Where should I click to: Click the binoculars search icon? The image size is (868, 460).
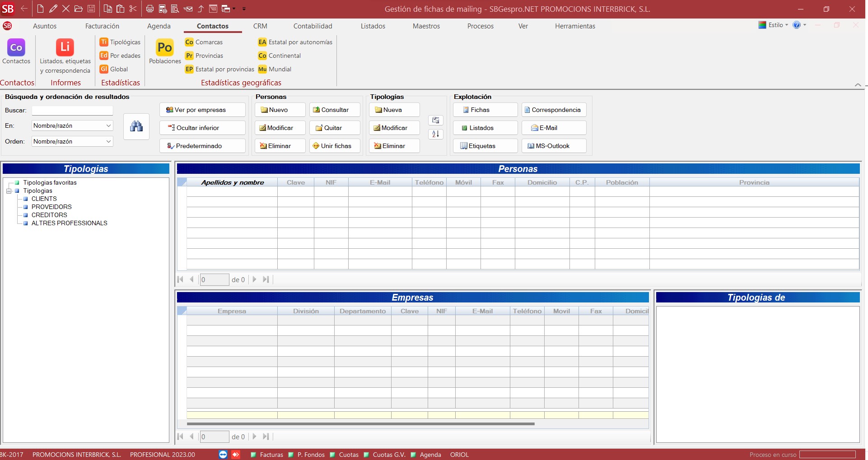coord(136,126)
